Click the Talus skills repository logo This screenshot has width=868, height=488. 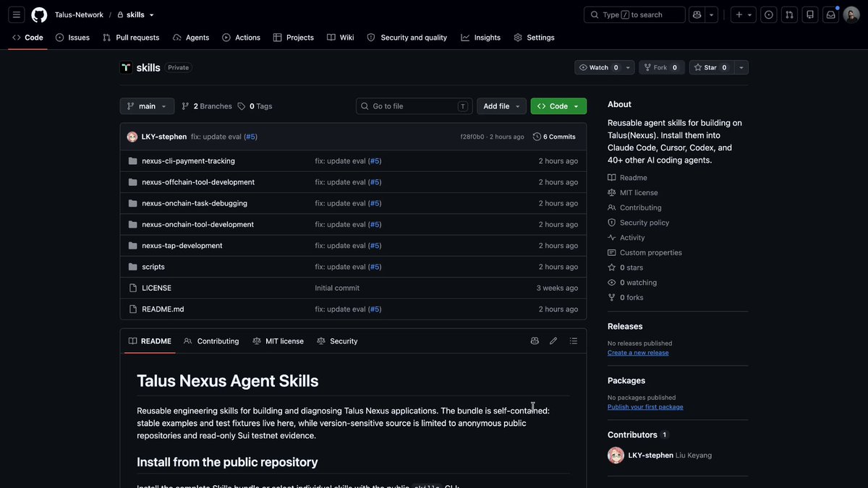point(126,67)
